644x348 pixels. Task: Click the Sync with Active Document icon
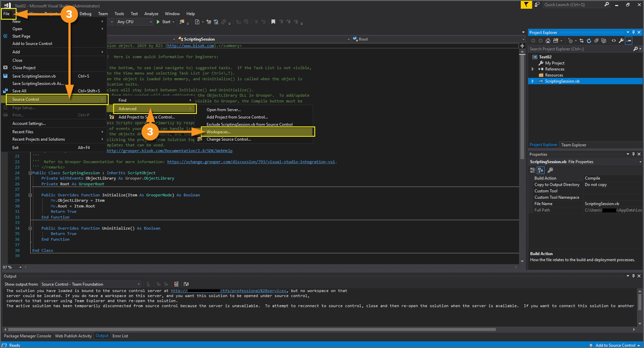[x=582, y=41]
